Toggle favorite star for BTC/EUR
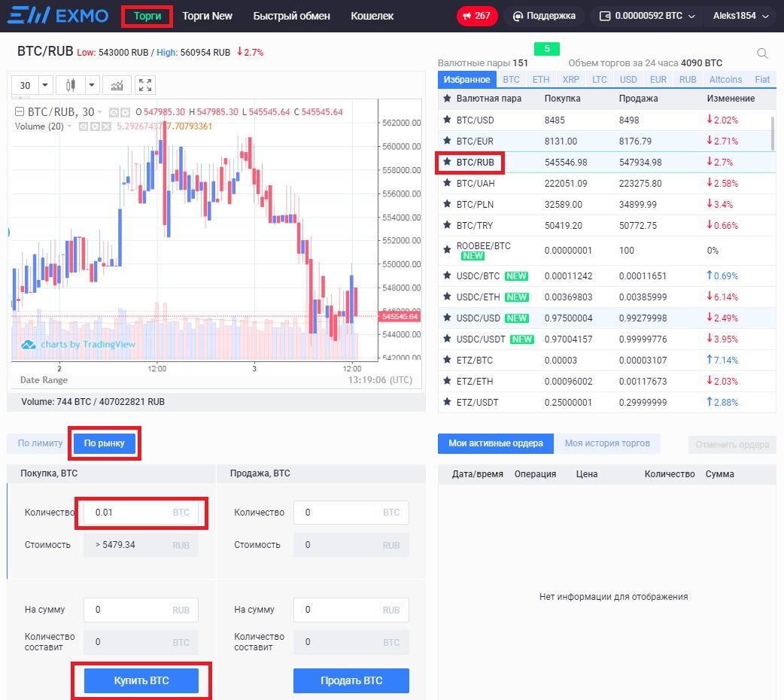Screen dimensions: 784x700 447,141
